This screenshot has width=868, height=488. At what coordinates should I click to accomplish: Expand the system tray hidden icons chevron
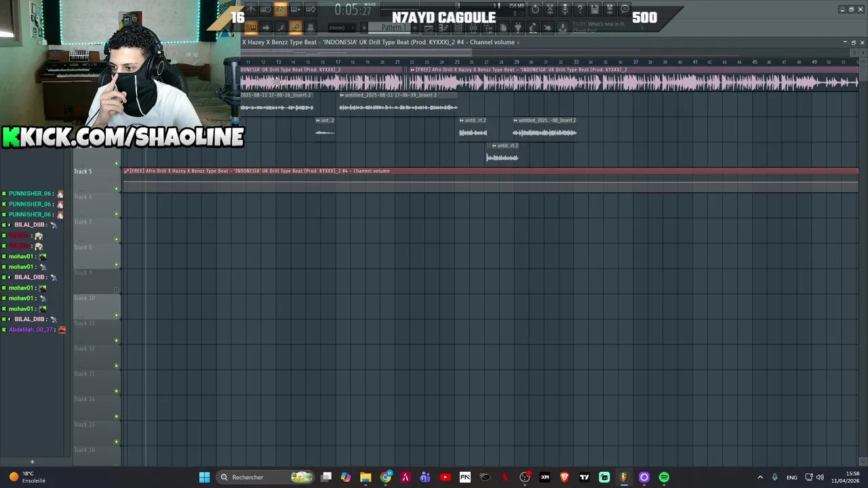[759, 477]
